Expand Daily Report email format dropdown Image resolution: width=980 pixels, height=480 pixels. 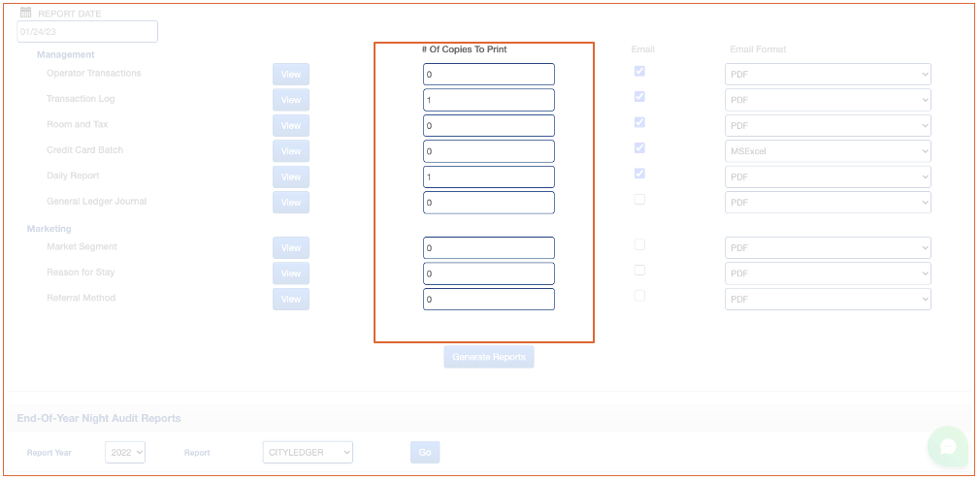pos(828,176)
